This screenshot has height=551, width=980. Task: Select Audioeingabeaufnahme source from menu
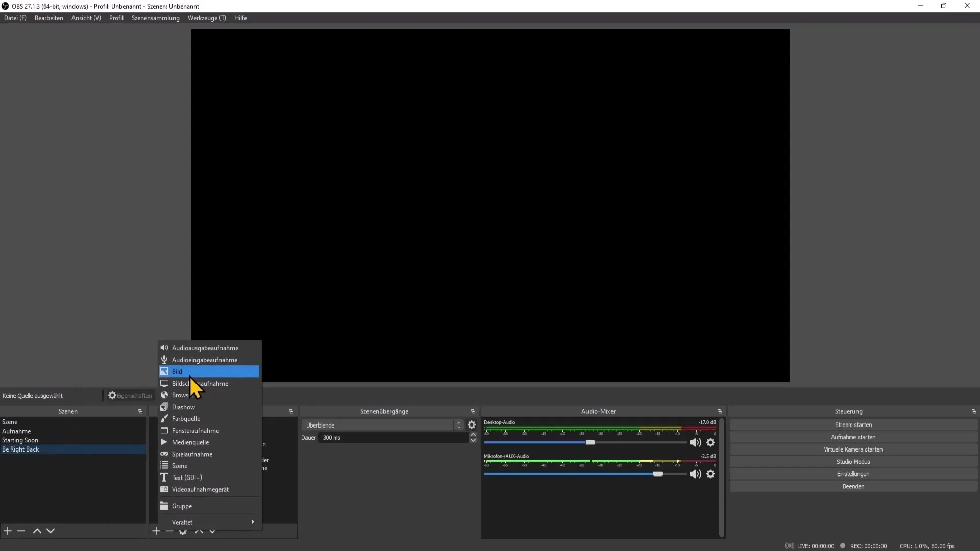(209, 360)
